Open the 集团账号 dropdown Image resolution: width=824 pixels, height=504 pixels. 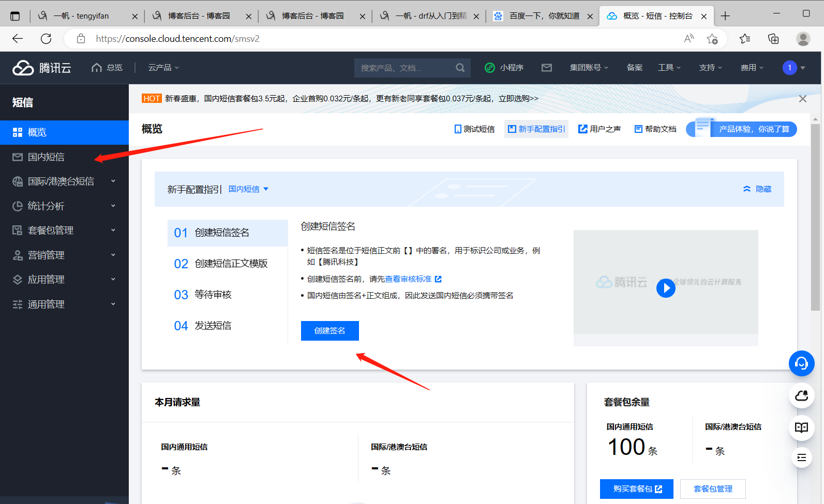(x=589, y=68)
